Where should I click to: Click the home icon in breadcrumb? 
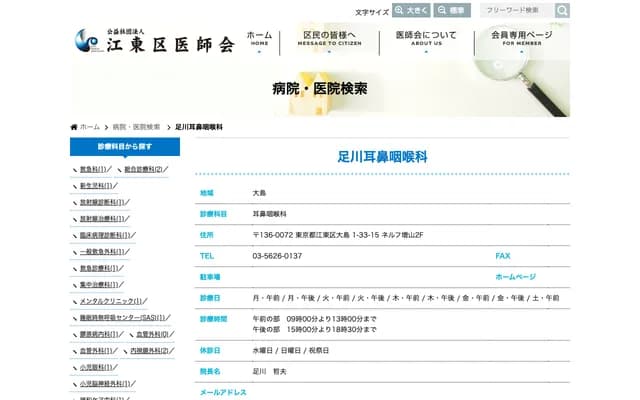(x=74, y=127)
